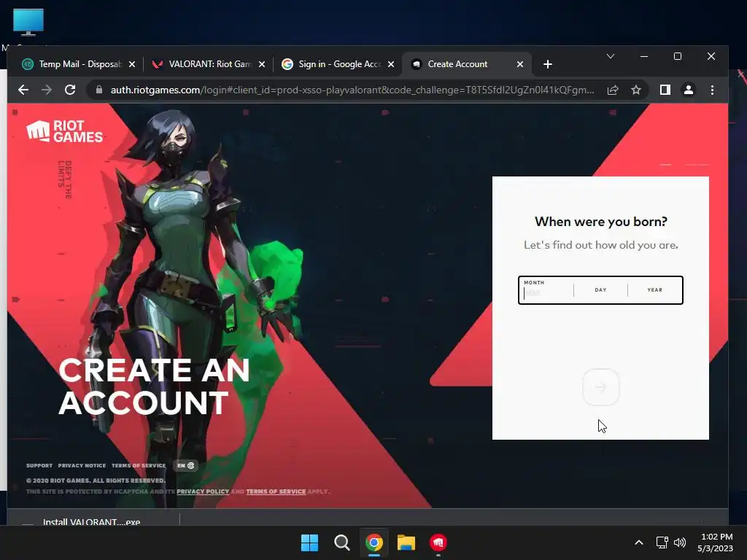747x560 pixels.
Task: Reload the Create Account page
Action: pyautogui.click(x=70, y=90)
